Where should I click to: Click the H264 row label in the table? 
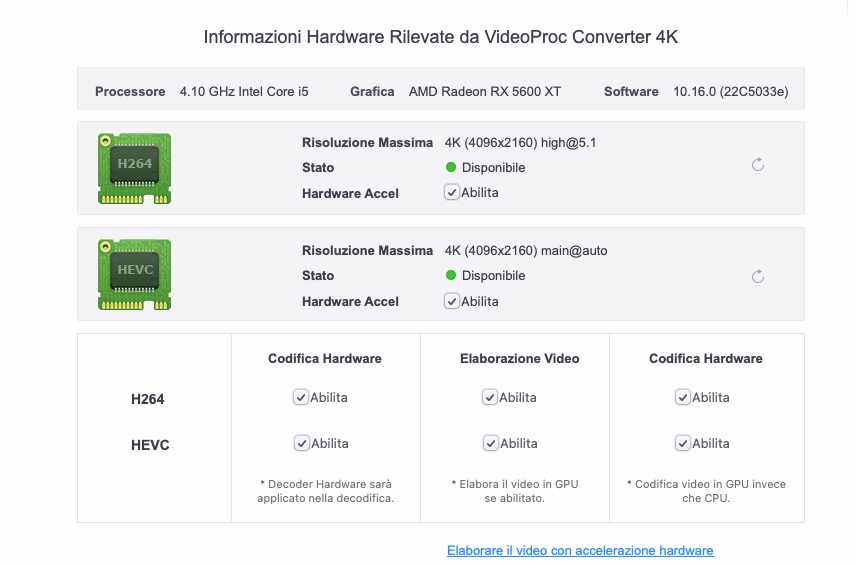click(x=147, y=399)
